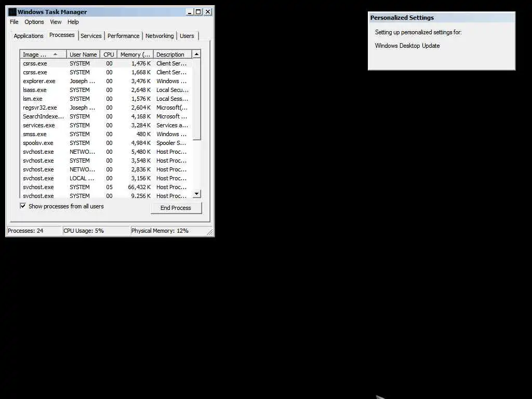
Task: Close the Windows Task Manager window
Action: (x=208, y=12)
